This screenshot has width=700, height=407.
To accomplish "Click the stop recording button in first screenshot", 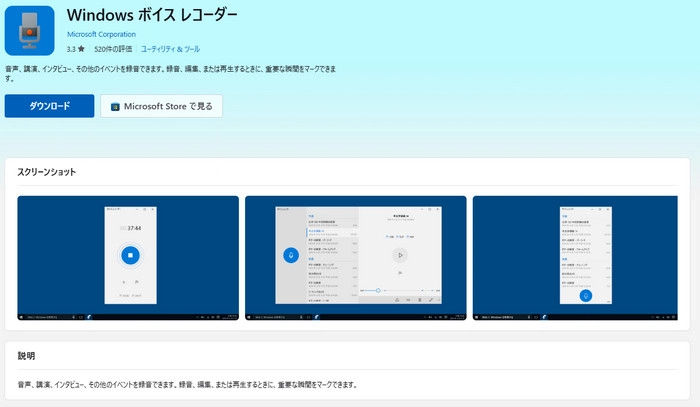I will pos(130,255).
